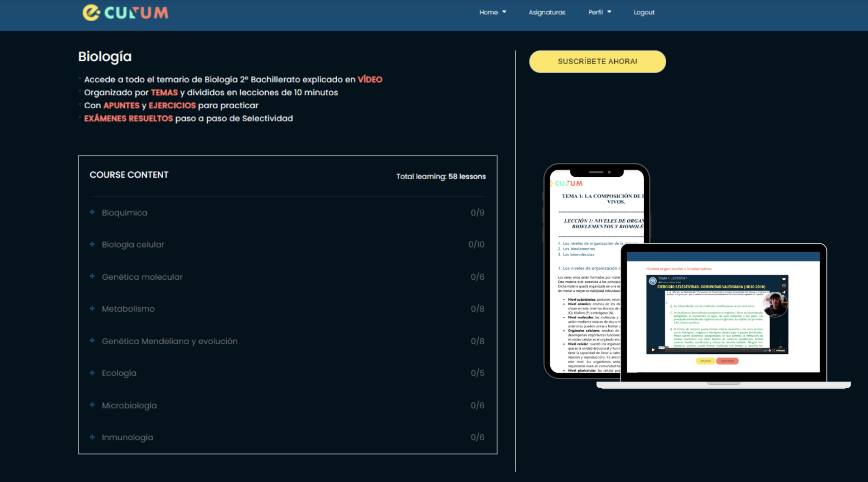Go to Asignaturas in navigation
Image resolution: width=868 pixels, height=482 pixels.
547,12
